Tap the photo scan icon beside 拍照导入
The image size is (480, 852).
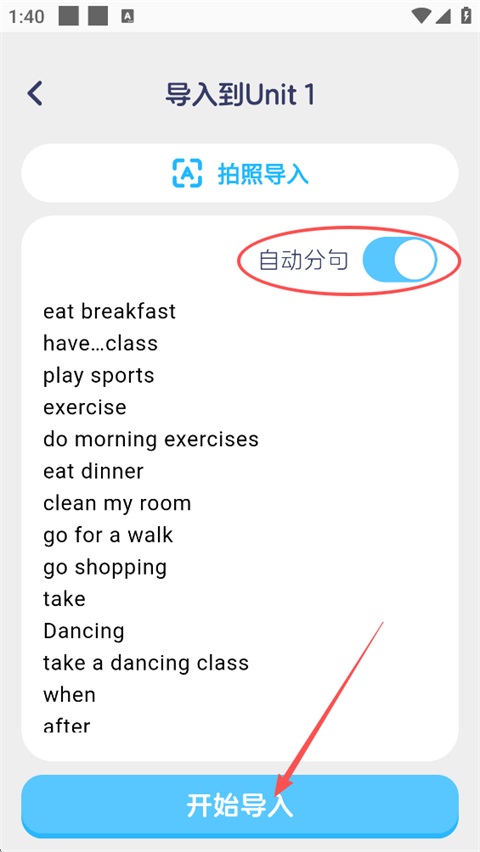187,173
